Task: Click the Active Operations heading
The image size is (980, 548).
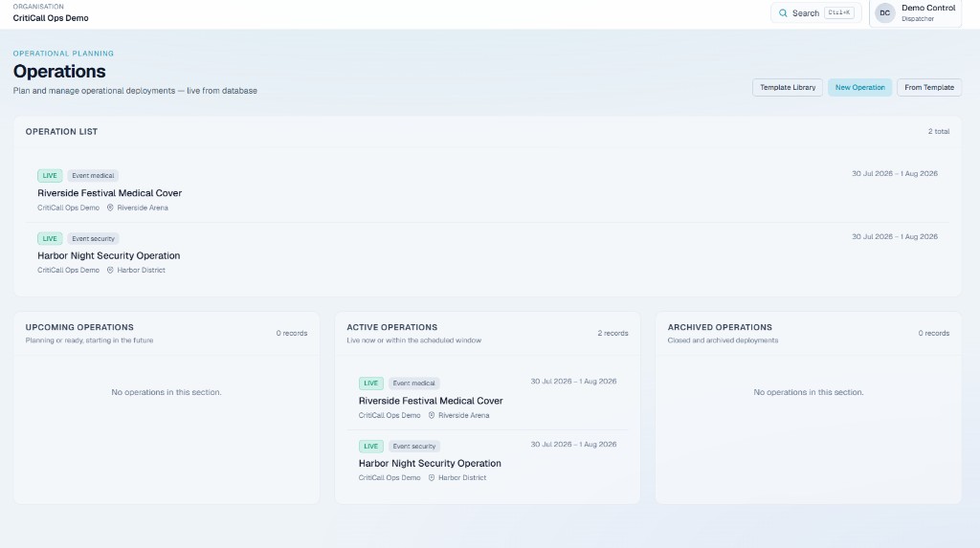Action: click(x=391, y=327)
